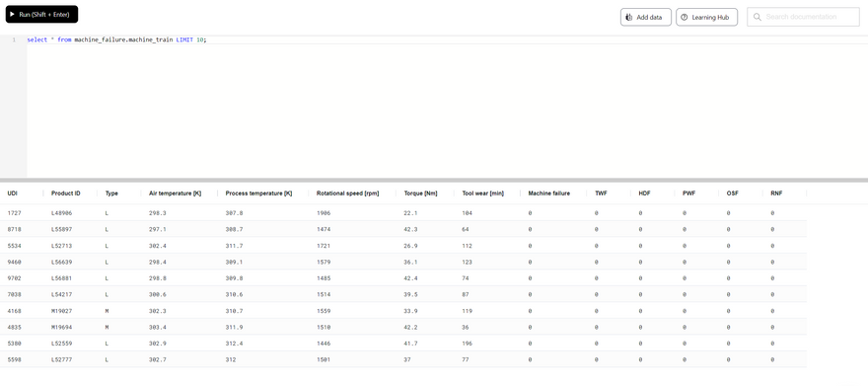Click rotational speed value 1906
The width and height of the screenshot is (868, 386).
pyautogui.click(x=324, y=212)
